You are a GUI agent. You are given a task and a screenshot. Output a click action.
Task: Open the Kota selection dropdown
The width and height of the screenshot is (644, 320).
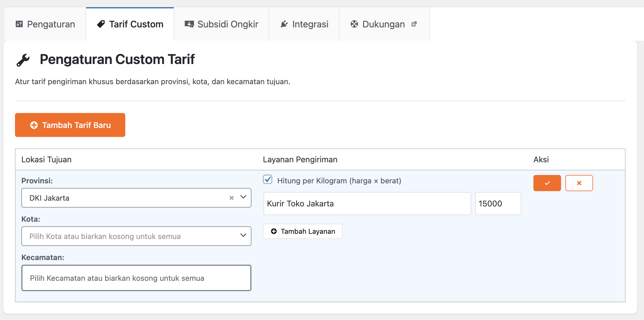tap(136, 236)
